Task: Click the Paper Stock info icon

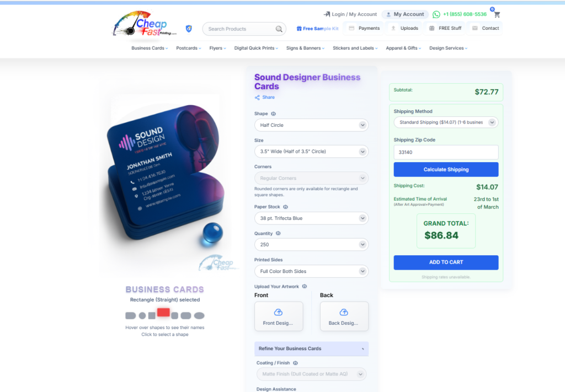Action: (285, 207)
